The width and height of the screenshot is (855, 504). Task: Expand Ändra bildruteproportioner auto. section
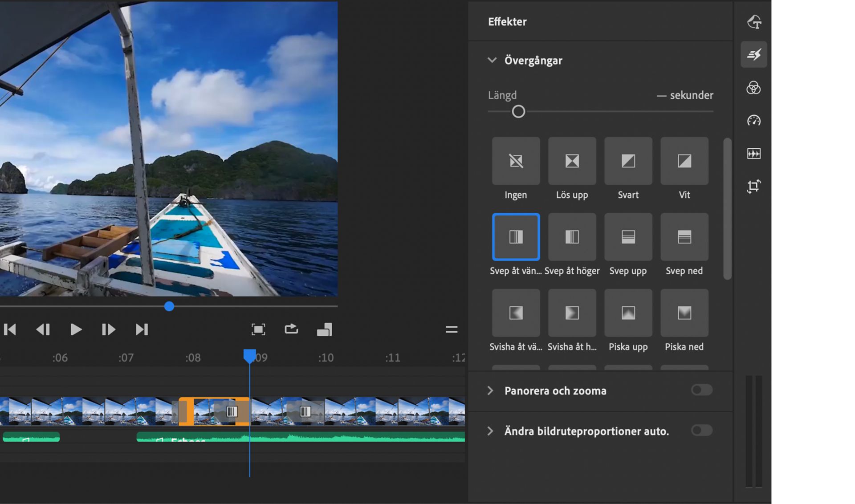490,431
